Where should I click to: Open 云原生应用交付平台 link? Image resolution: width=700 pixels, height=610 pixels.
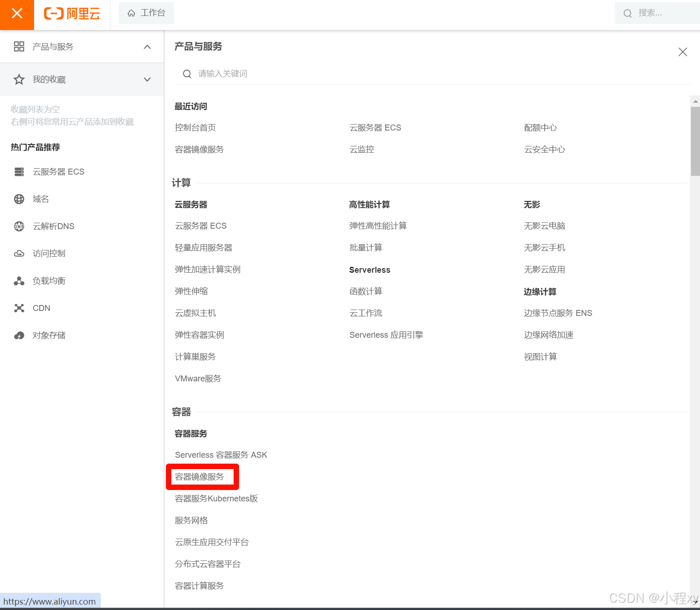point(212,542)
